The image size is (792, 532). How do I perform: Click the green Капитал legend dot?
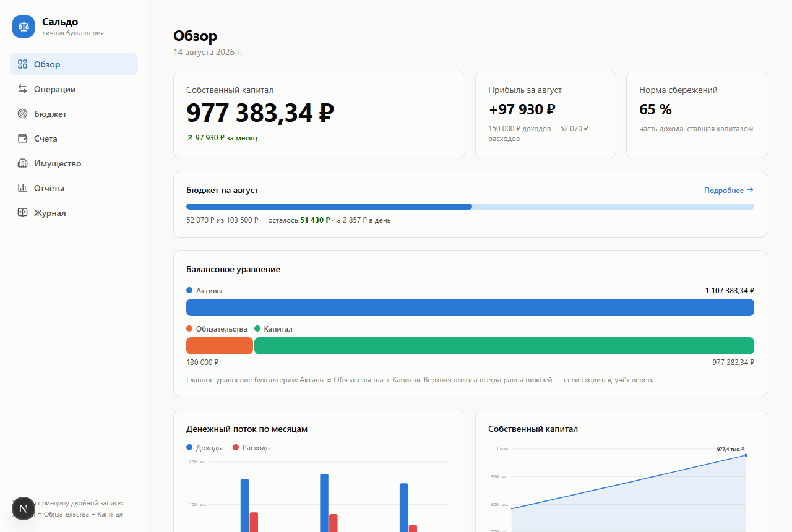click(257, 328)
